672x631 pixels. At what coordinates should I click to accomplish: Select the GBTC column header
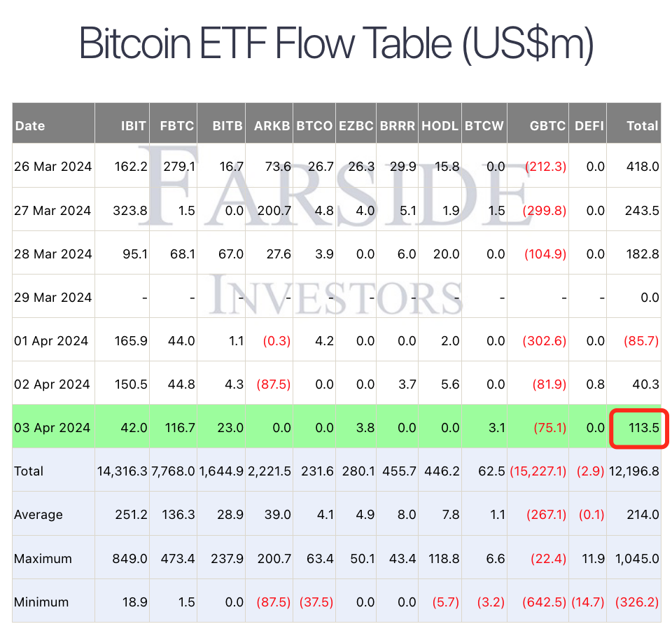pyautogui.click(x=549, y=126)
